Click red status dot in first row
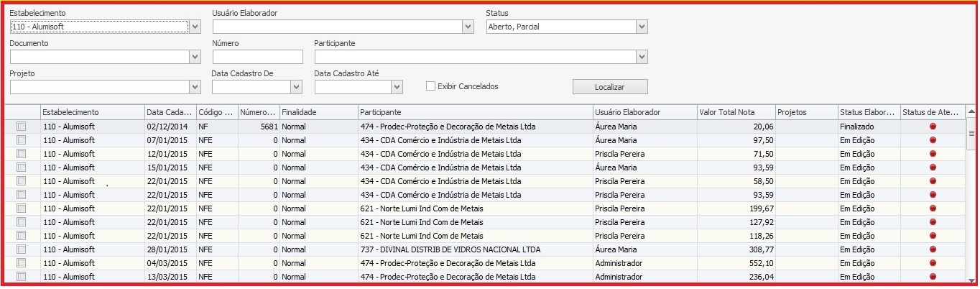Viewport: 980px width, 289px height. tap(933, 127)
